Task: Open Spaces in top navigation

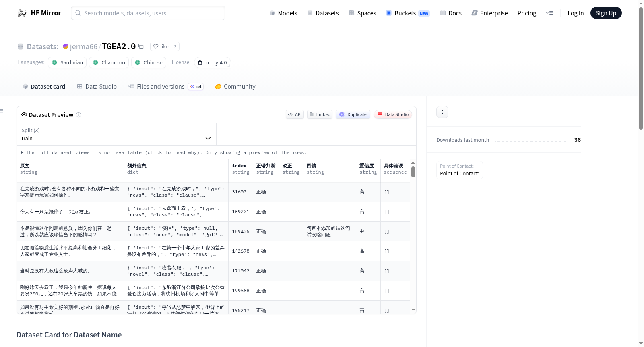Action: [363, 13]
